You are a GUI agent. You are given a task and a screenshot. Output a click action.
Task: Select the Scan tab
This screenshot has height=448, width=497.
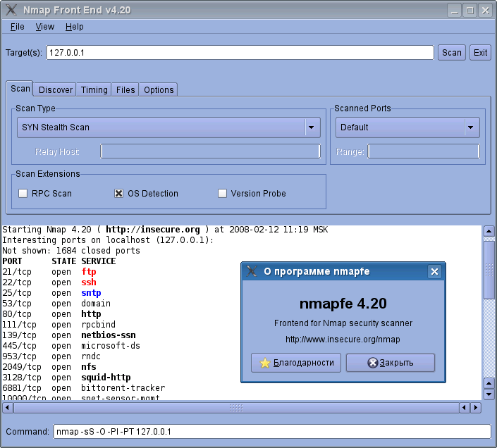click(x=20, y=89)
